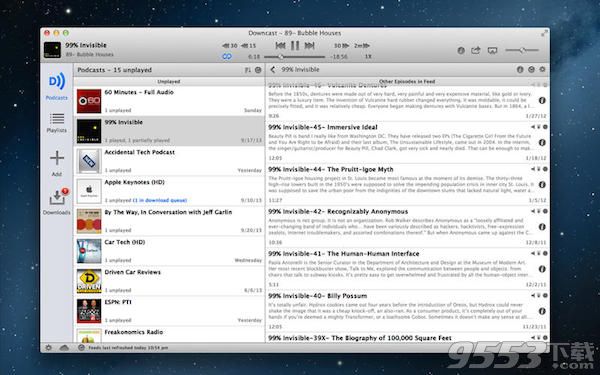Click the share icon in the player toolbar

(x=476, y=50)
